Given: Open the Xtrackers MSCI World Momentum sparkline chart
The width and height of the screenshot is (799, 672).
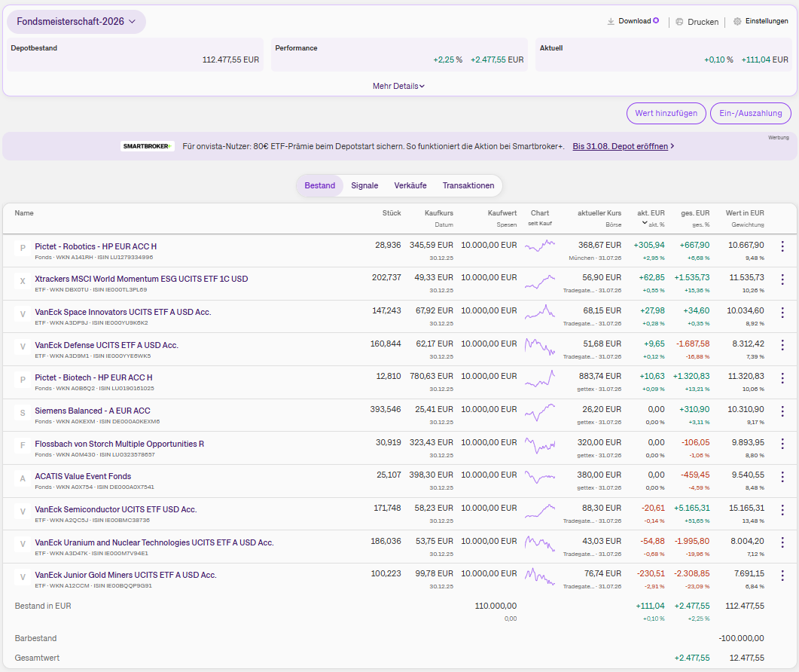Looking at the screenshot, I should (x=540, y=282).
